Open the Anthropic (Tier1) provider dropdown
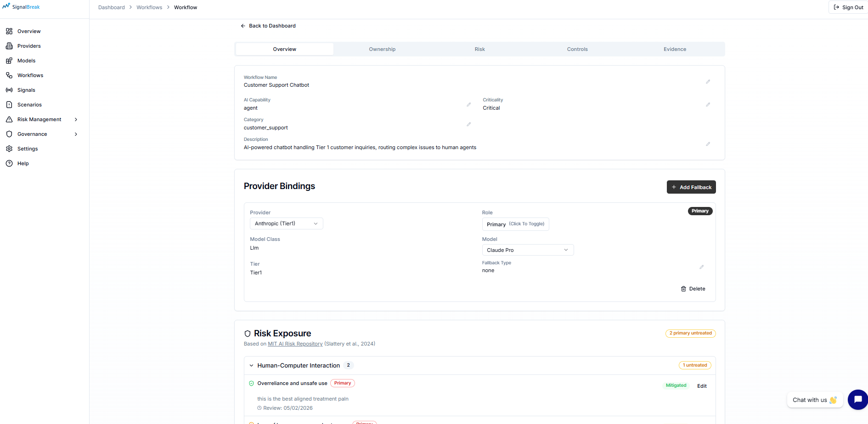The width and height of the screenshot is (868, 424). pos(286,223)
